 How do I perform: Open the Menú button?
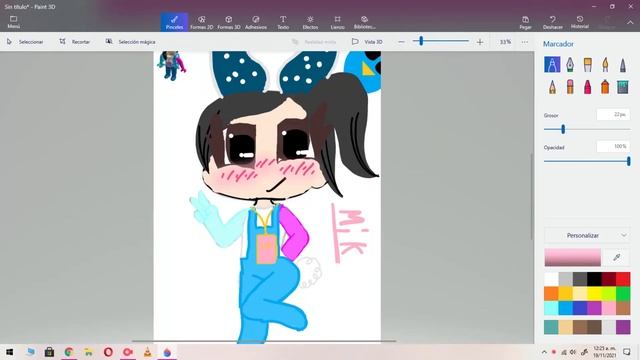click(x=13, y=22)
